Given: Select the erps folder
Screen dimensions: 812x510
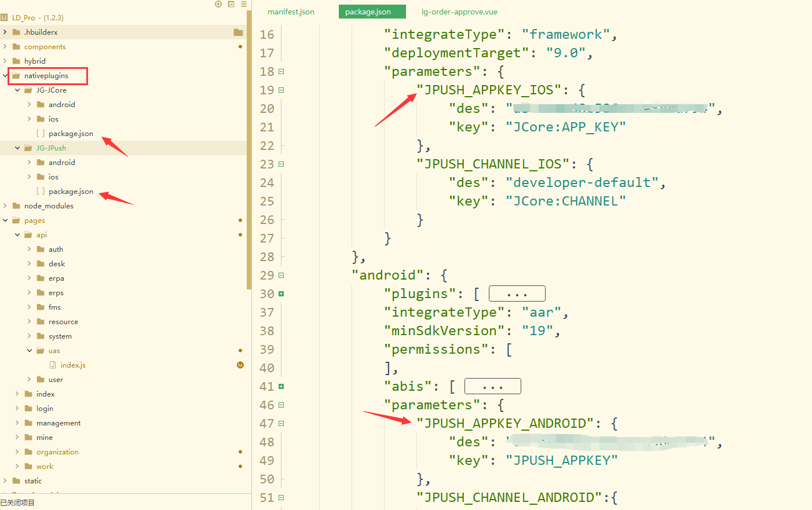Looking at the screenshot, I should coord(56,292).
